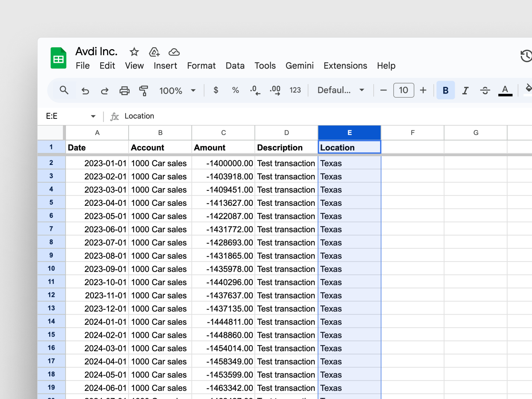532x399 pixels.
Task: Open the Extensions menu
Action: point(345,66)
